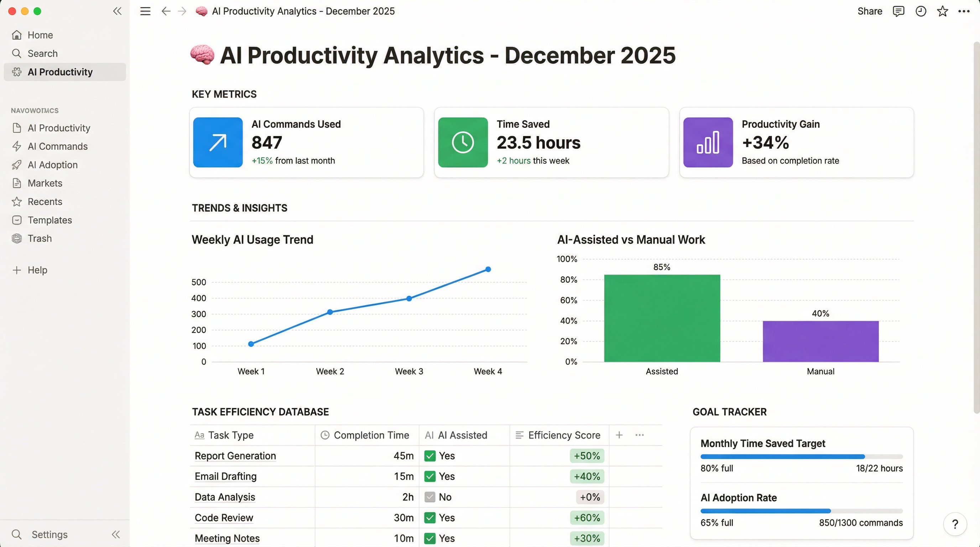Collapse the sidebar with the double chevron

(x=117, y=11)
